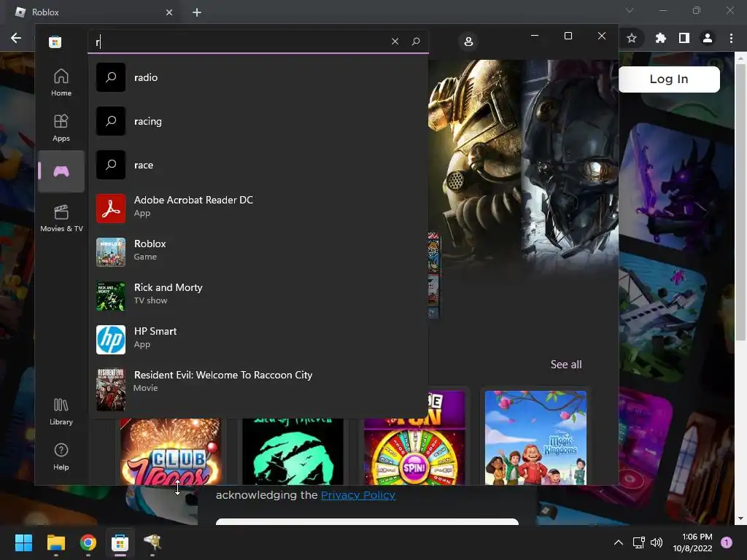Image resolution: width=747 pixels, height=560 pixels.
Task: Go back in Chrome
Action: [16, 38]
